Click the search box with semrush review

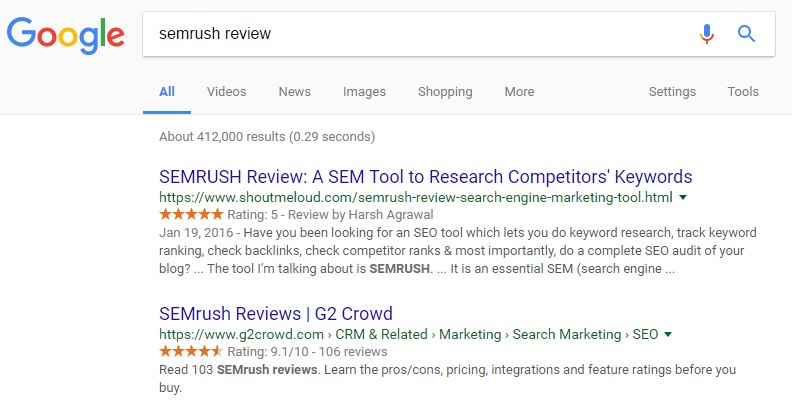[420, 34]
